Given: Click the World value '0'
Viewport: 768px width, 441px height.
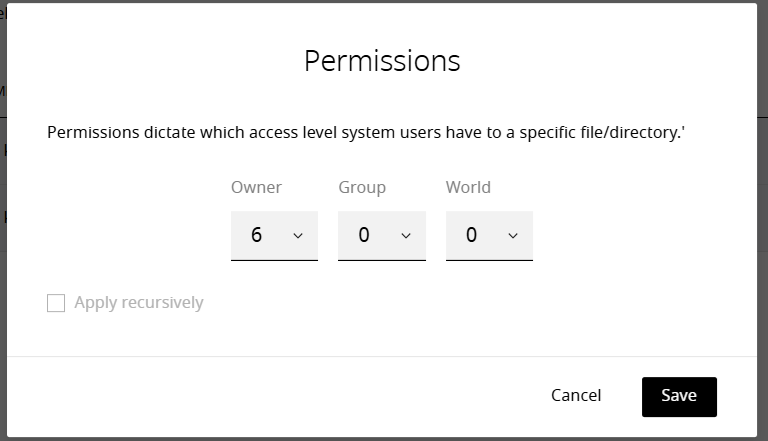Looking at the screenshot, I should [471, 236].
